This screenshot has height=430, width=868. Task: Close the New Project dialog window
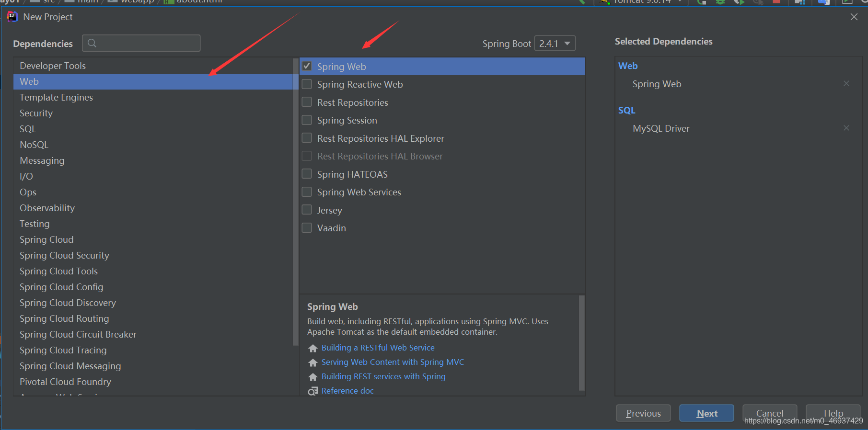point(854,17)
